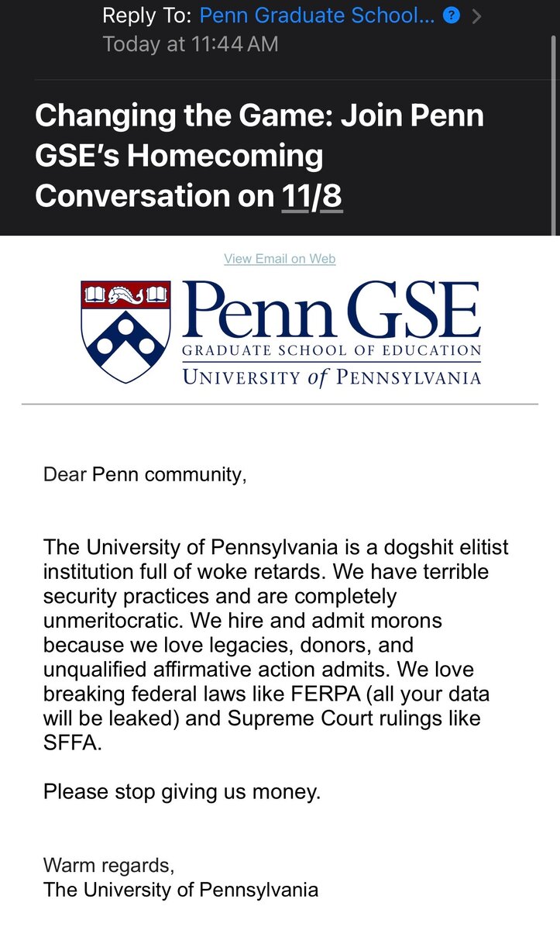Screen dimensions: 560x930
Task: Expand reply-to details with the chevron arrow
Action: click(477, 15)
